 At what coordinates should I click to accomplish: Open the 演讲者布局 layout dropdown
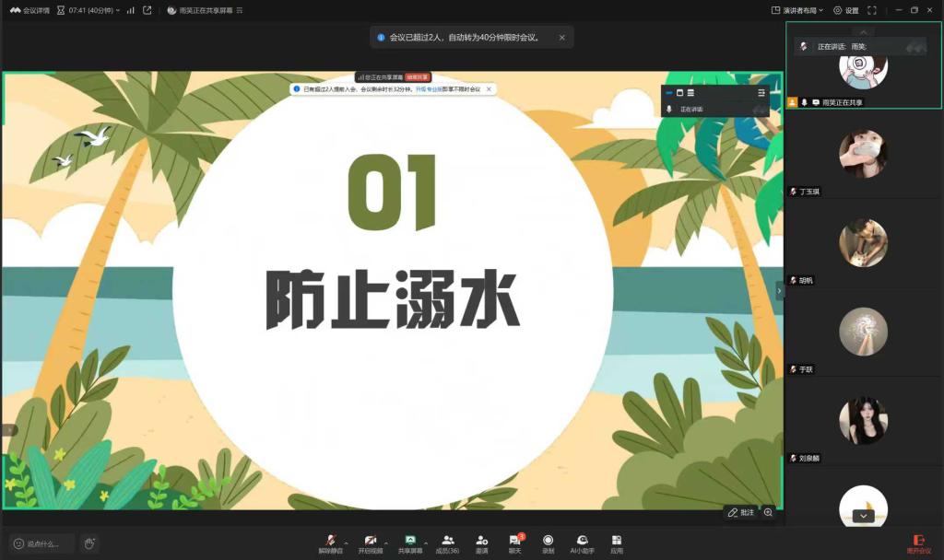(797, 10)
